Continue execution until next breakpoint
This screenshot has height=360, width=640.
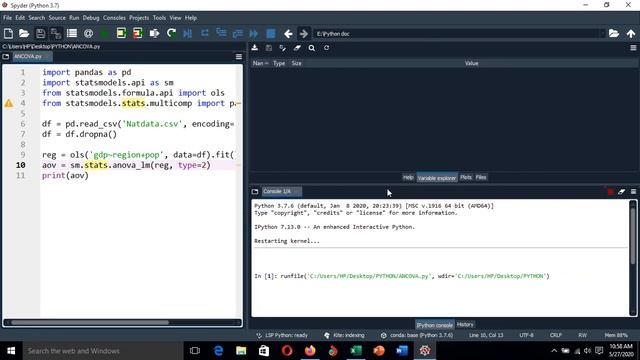click(x=254, y=33)
